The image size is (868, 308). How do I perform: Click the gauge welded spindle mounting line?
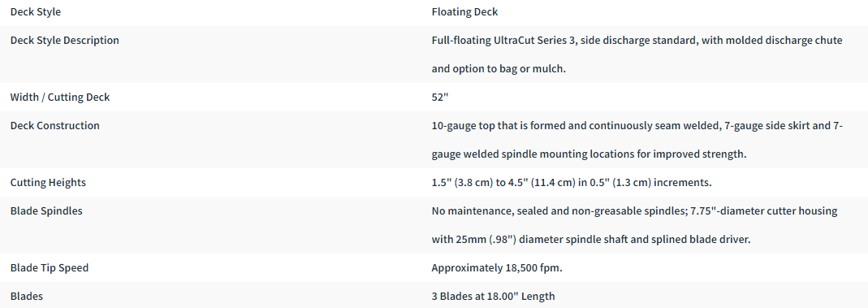589,154
